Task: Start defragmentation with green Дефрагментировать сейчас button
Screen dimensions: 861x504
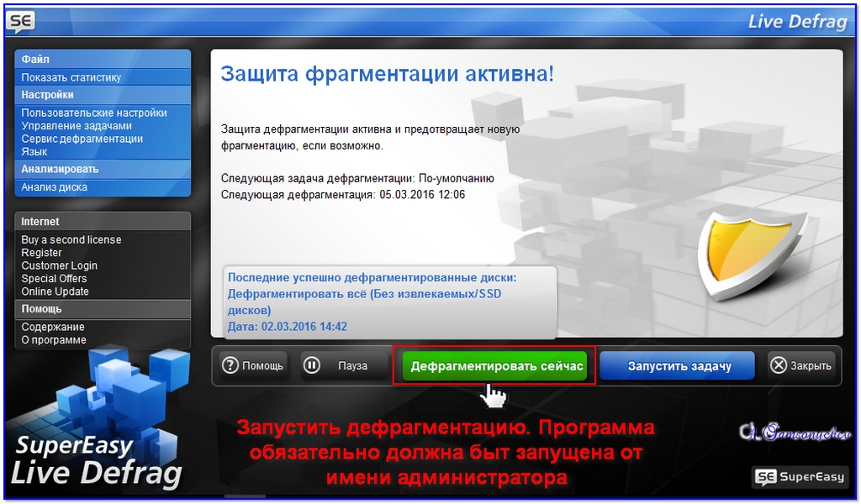Action: click(x=494, y=365)
